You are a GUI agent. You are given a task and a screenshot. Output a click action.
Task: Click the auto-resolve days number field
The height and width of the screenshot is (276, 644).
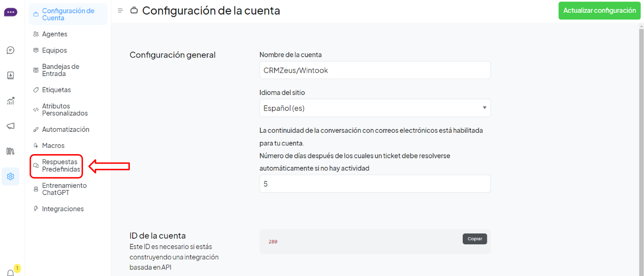pyautogui.click(x=375, y=184)
